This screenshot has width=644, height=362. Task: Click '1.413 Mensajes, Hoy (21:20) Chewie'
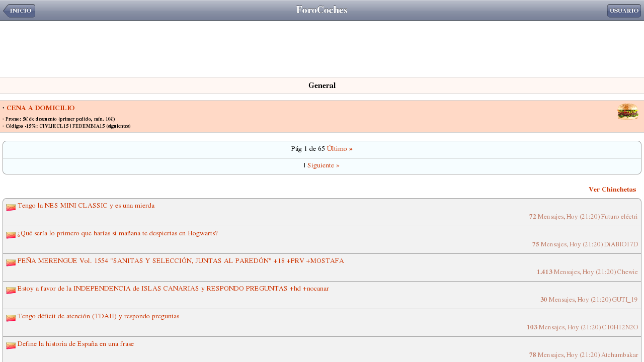(x=587, y=272)
